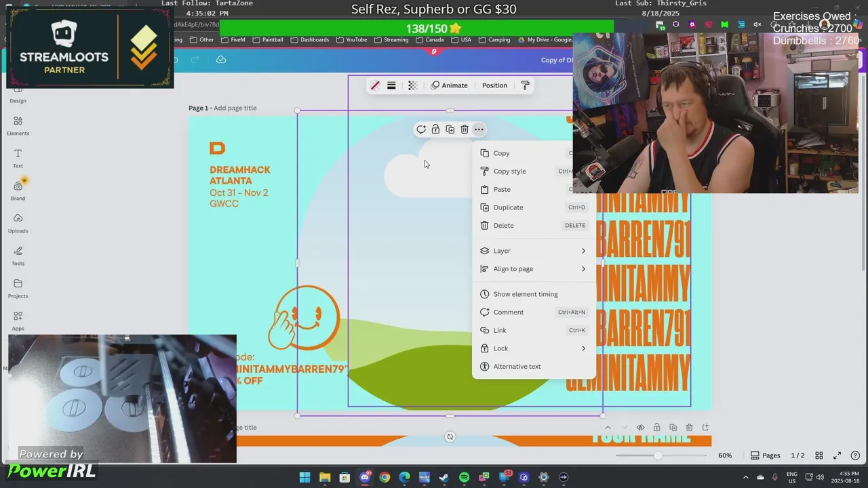This screenshot has height=488, width=868.
Task: Click the Pages button at the bottom
Action: [766, 455]
